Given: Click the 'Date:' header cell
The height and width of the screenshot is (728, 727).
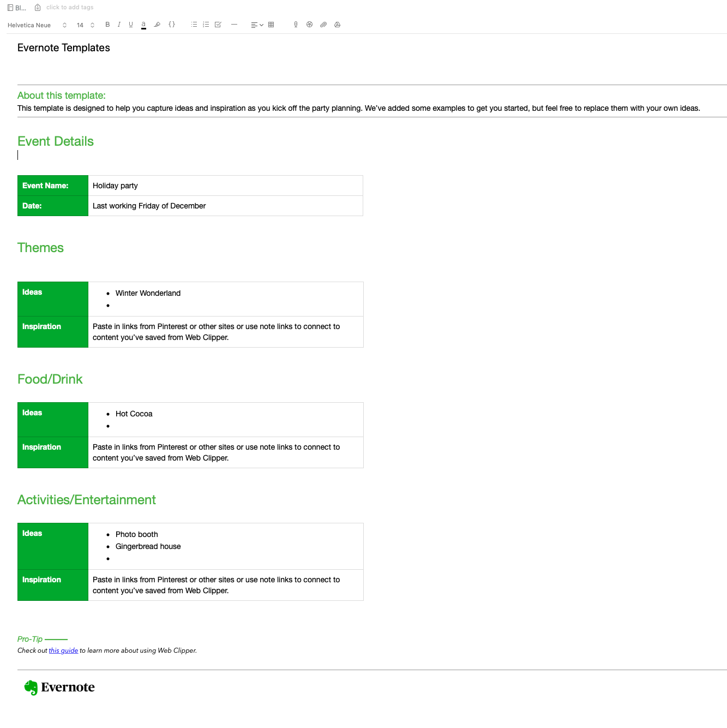Looking at the screenshot, I should [x=53, y=206].
